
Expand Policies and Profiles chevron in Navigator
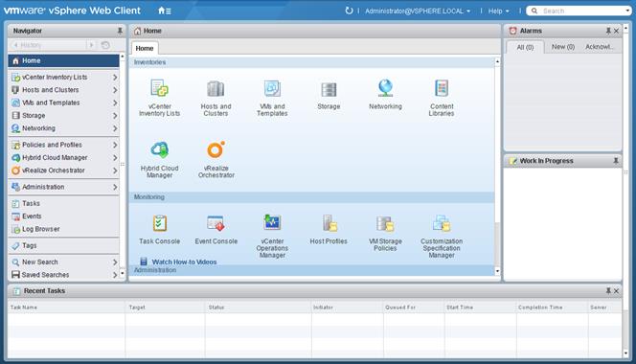pos(115,145)
